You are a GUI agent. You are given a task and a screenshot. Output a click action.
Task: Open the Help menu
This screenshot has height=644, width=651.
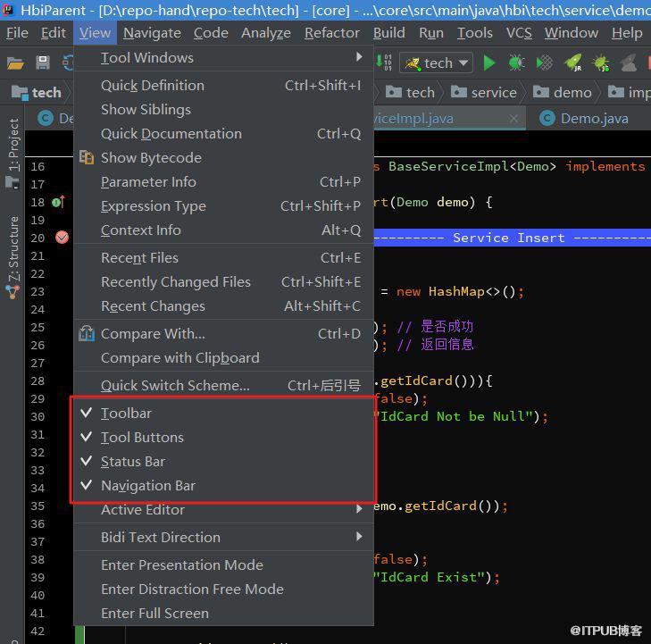[627, 33]
